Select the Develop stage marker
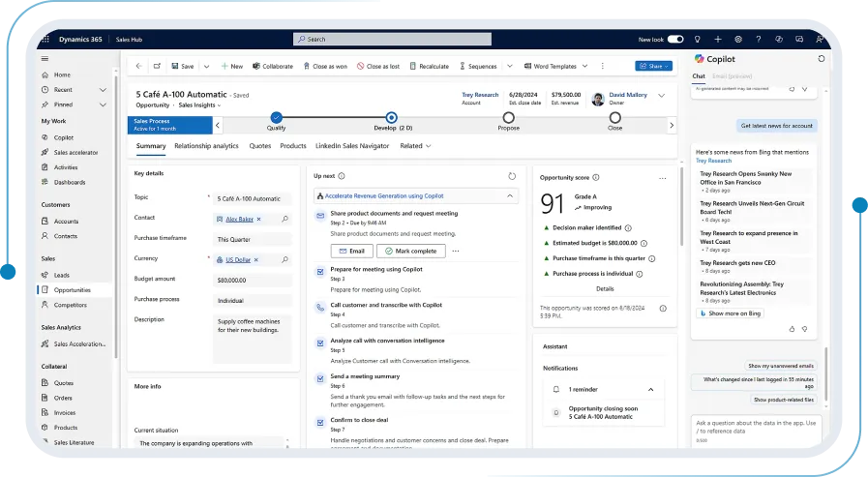The width and height of the screenshot is (868, 477). (x=391, y=117)
